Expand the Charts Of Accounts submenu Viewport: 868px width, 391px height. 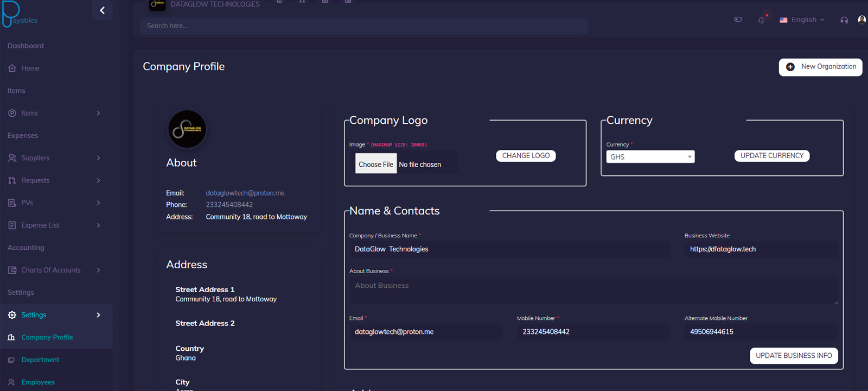98,270
